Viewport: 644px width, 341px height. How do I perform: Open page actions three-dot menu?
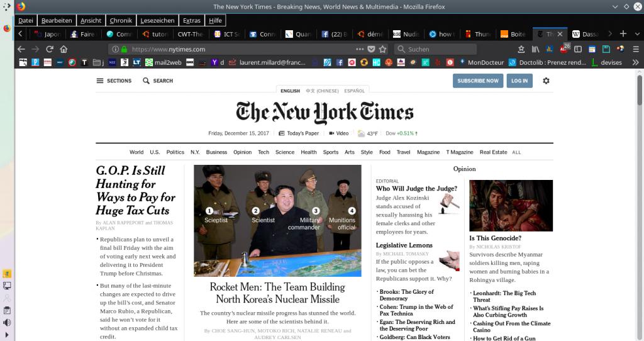pyautogui.click(x=360, y=49)
